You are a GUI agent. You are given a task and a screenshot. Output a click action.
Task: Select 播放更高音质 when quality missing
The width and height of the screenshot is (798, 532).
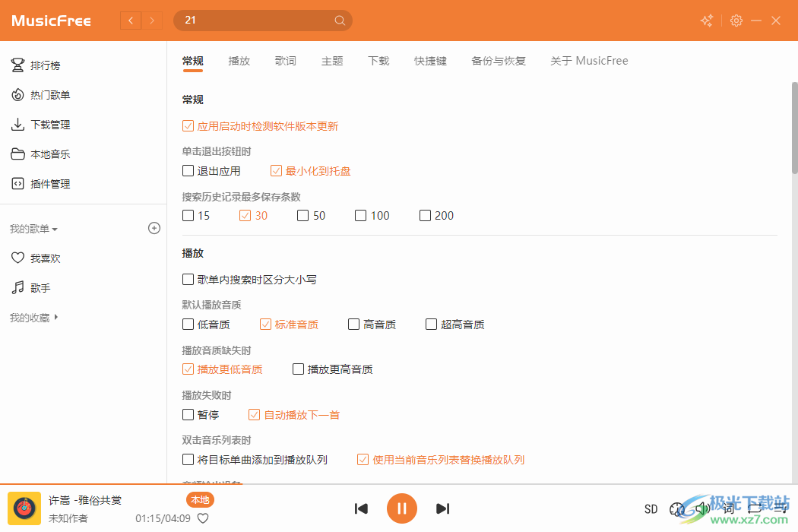(333, 369)
